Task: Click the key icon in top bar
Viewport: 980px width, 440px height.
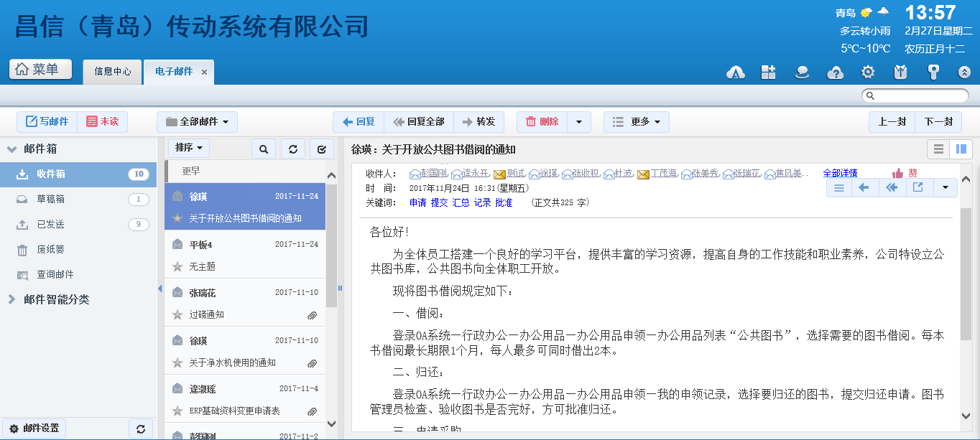Action: click(x=933, y=72)
